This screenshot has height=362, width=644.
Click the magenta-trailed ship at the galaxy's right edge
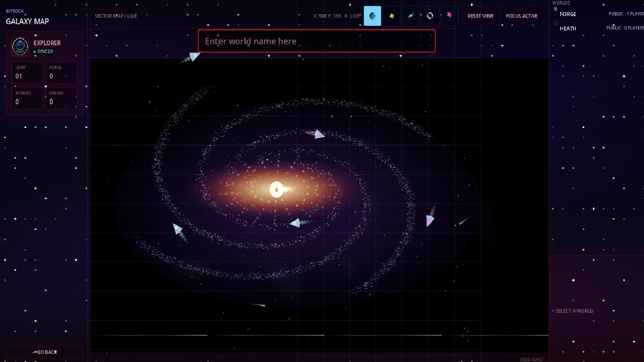click(x=430, y=221)
